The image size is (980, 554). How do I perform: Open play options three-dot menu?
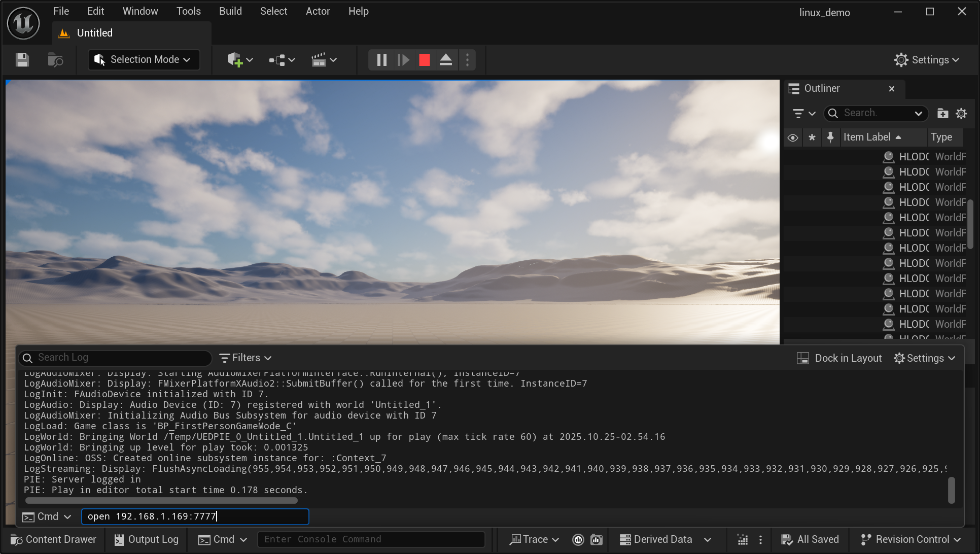(467, 60)
